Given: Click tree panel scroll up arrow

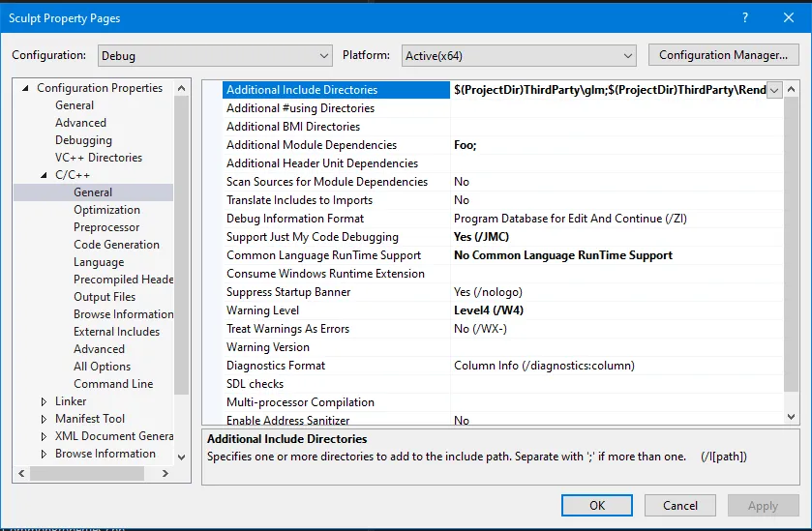Looking at the screenshot, I should coord(181,88).
